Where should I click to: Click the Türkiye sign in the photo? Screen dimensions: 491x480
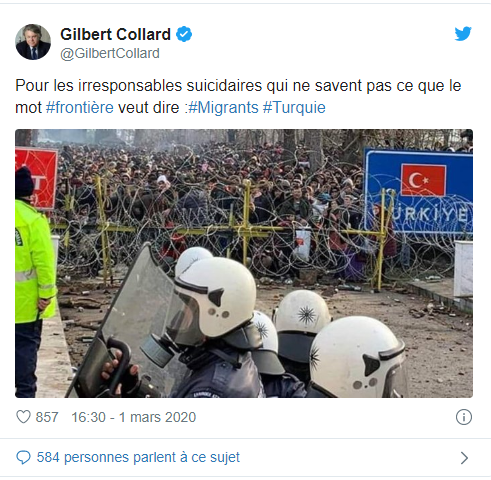click(418, 191)
